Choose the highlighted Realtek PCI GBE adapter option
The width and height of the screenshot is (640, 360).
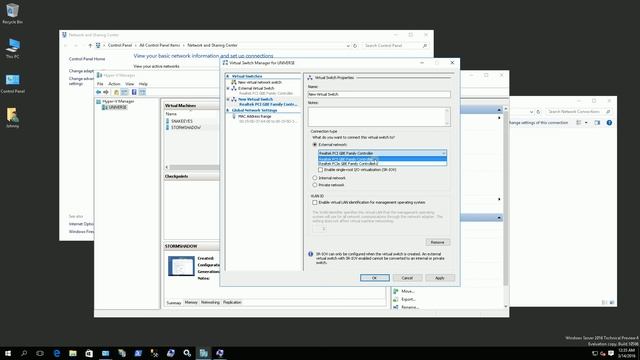[x=382, y=159]
